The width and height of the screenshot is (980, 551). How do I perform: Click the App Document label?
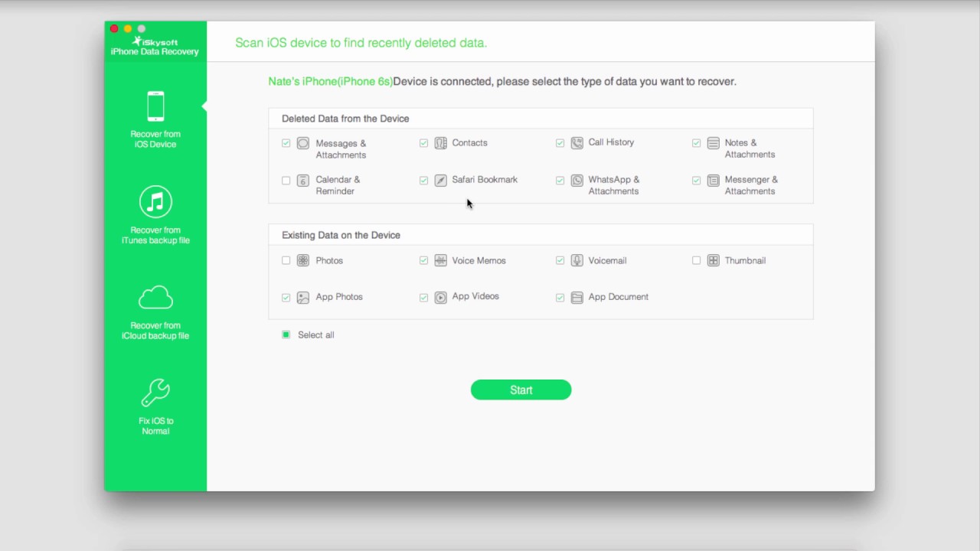tap(618, 297)
